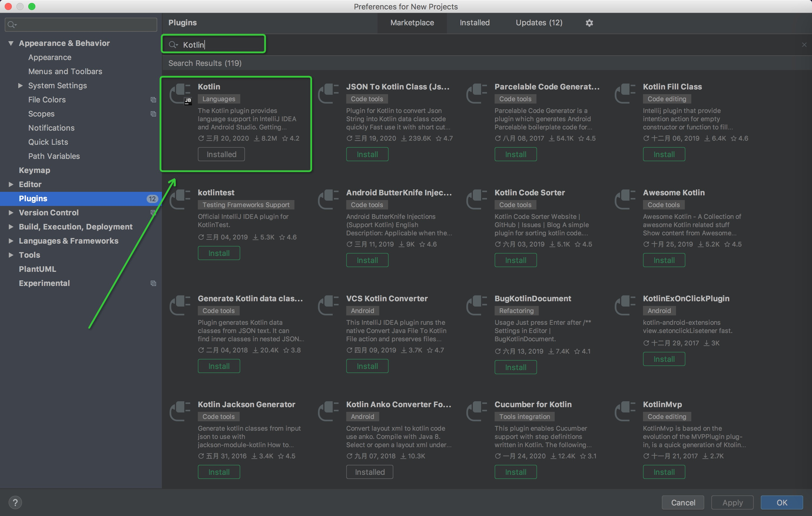Click the settings sidebar search magnifier icon
Image resolution: width=812 pixels, height=516 pixels.
(x=12, y=25)
